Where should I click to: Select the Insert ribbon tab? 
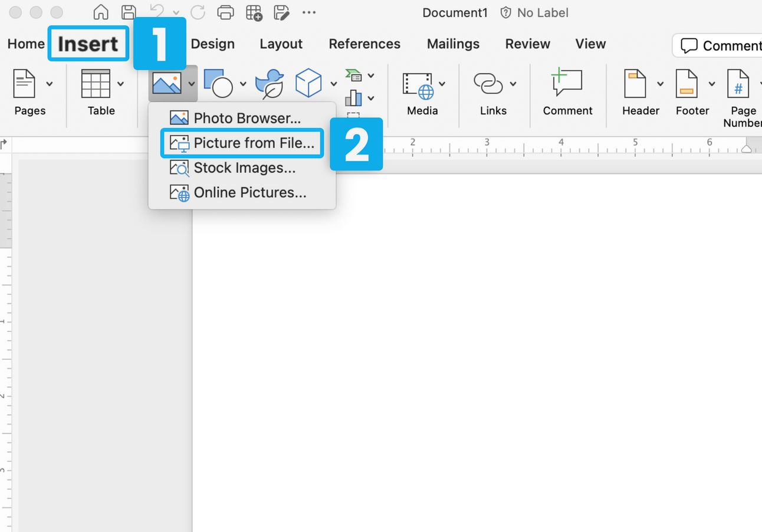pyautogui.click(x=88, y=44)
